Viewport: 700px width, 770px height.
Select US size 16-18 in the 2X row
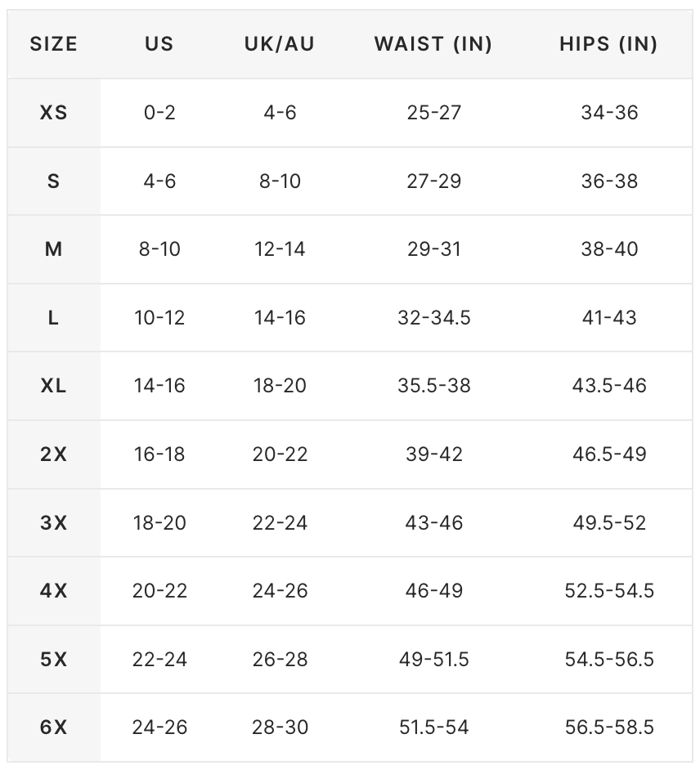point(159,454)
